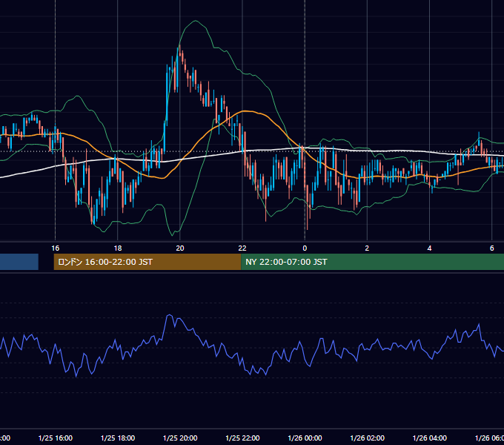
Task: Click the 2 hour axis label
Action: click(x=367, y=248)
